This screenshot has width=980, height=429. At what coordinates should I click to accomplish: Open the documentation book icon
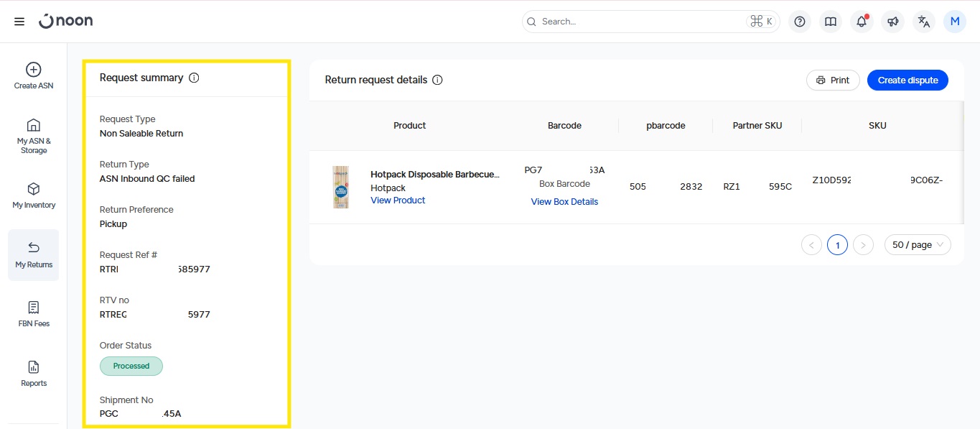coord(831,22)
